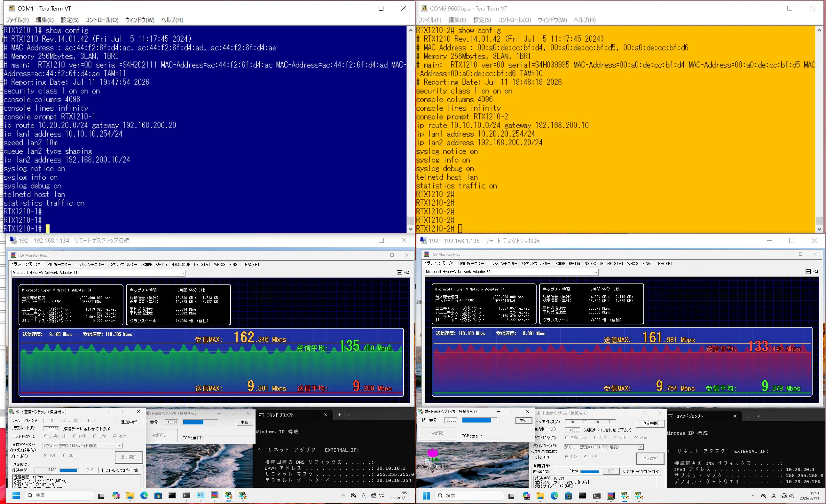
Task: Click the COM1 Tera Term vertical scrollbar down arrow
Action: (411, 229)
